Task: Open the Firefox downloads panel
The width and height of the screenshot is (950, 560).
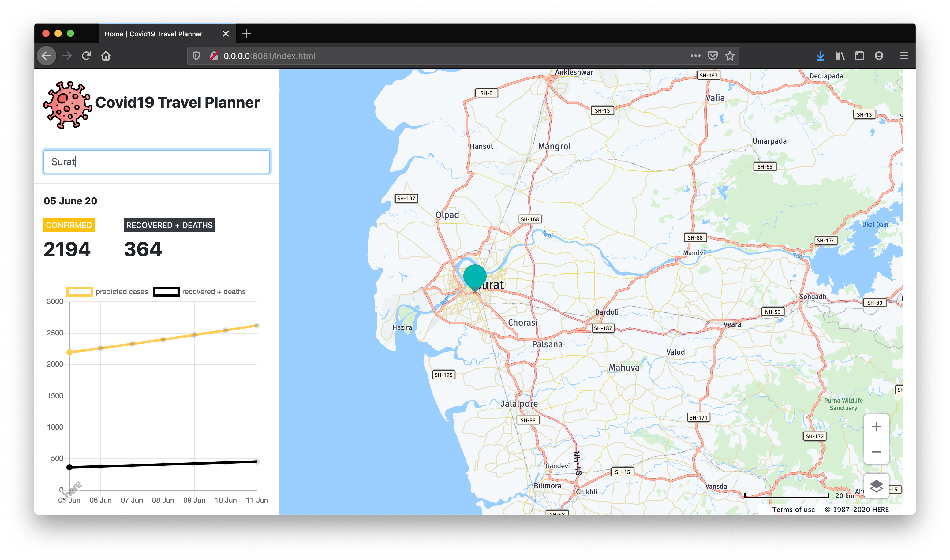Action: tap(820, 56)
